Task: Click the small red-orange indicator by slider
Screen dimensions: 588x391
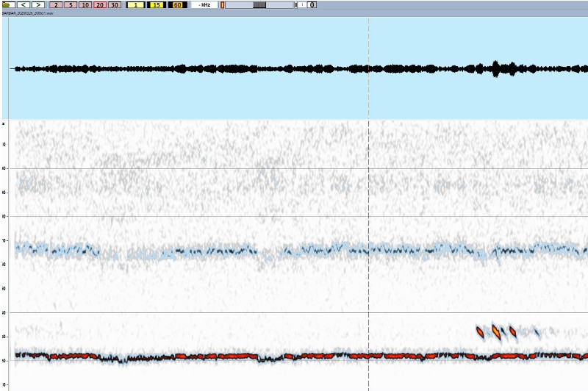Action: [223, 4]
